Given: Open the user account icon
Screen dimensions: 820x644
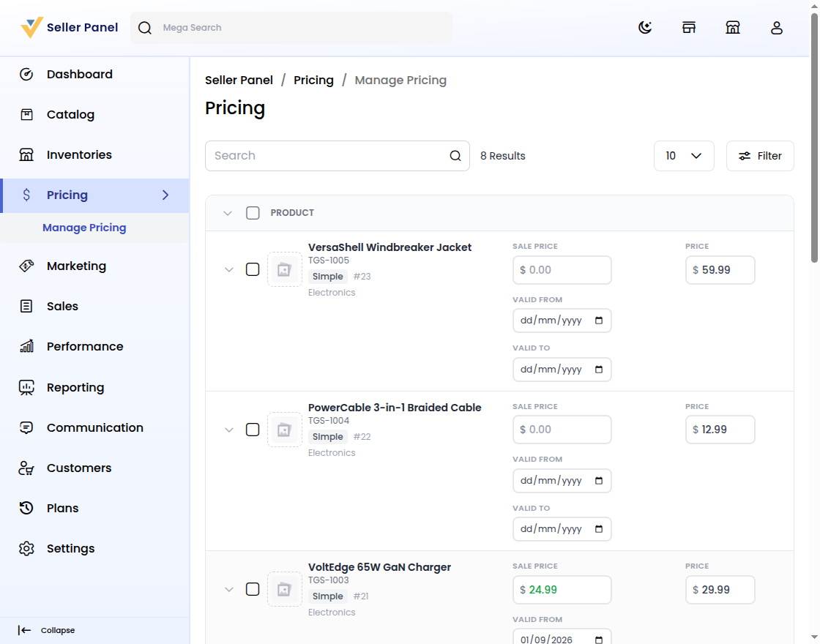Looking at the screenshot, I should 777,28.
